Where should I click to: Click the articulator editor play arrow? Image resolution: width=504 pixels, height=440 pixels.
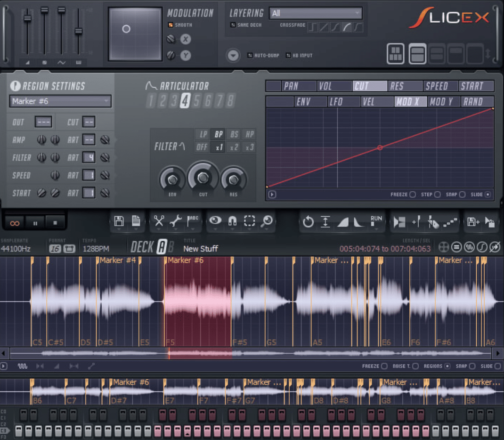272,195
